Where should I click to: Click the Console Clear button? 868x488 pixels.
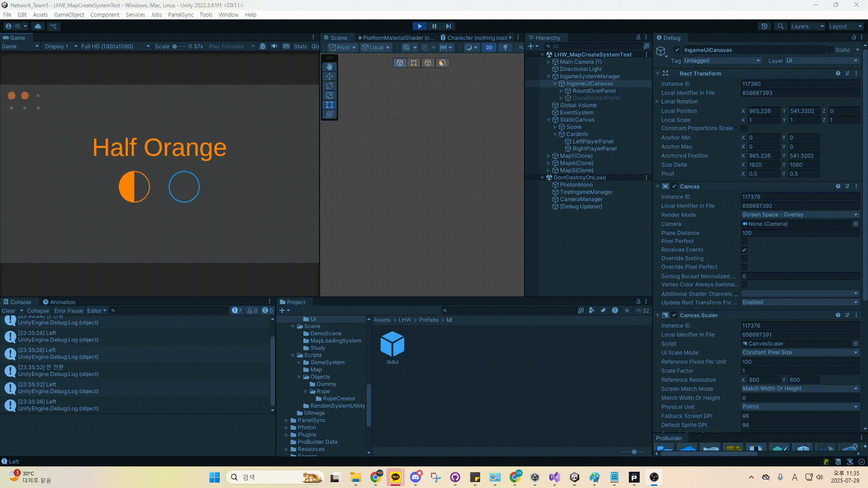point(9,311)
